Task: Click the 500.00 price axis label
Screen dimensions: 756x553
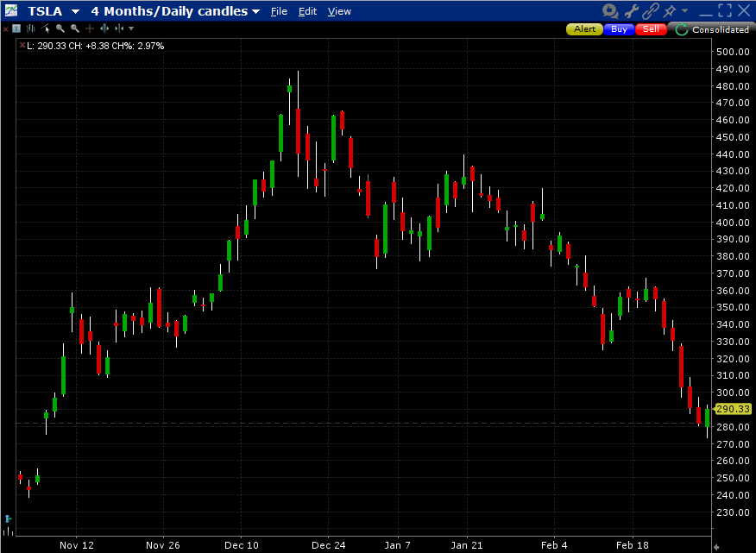Action: click(733, 52)
